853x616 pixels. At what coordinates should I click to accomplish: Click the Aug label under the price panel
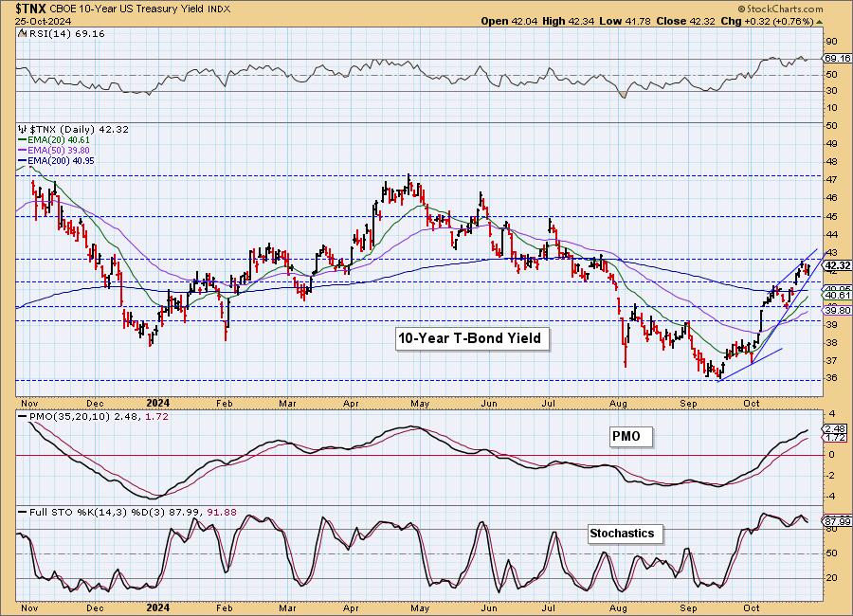click(x=619, y=403)
